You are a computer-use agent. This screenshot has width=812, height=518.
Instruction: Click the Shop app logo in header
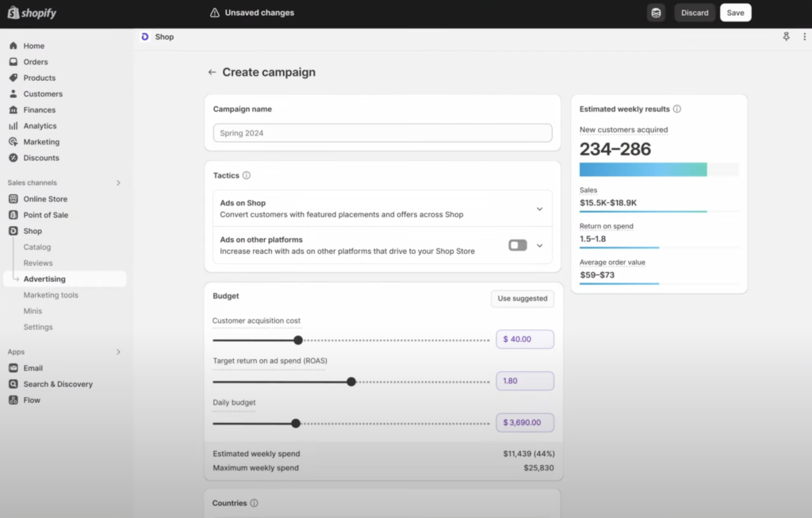click(145, 36)
